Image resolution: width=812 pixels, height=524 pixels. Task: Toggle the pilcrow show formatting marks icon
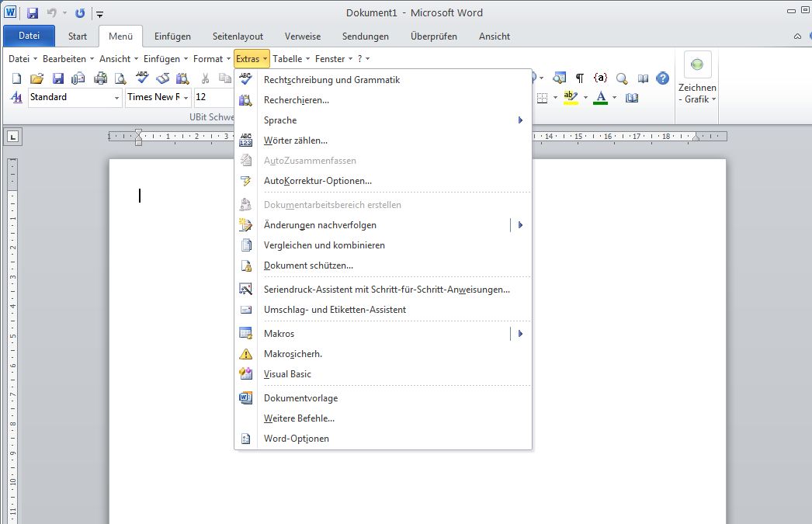(x=580, y=78)
